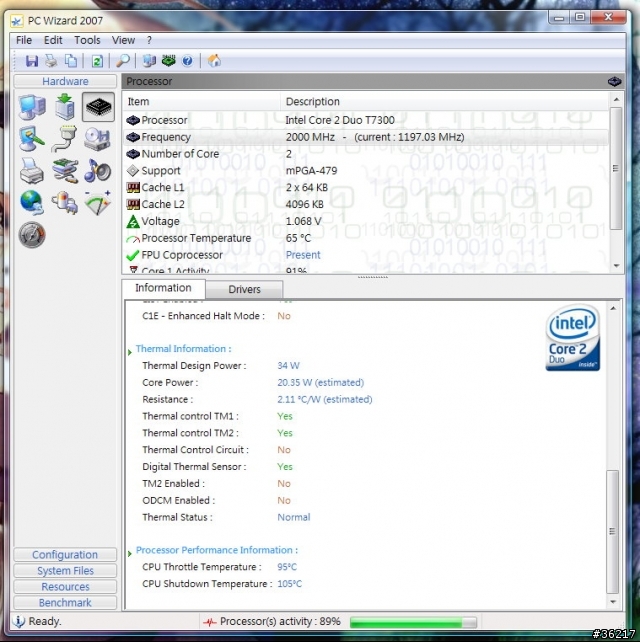Select the Cache L2 4096 KB row

click(x=366, y=204)
